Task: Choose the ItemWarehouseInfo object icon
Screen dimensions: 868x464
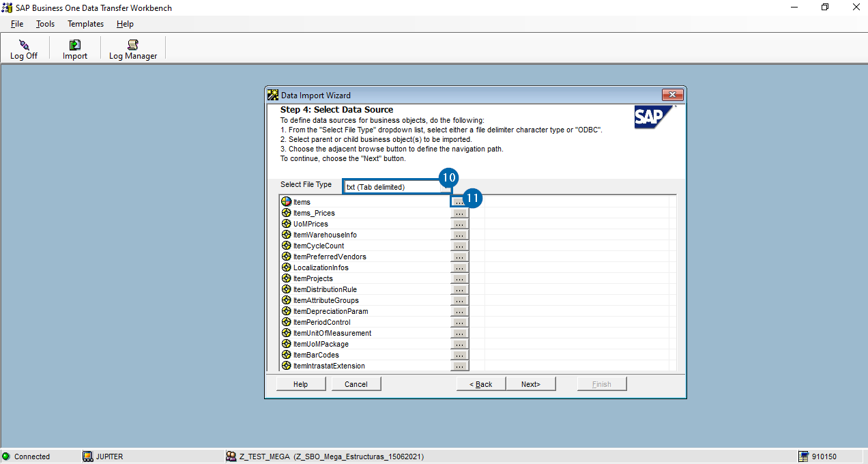Action: (287, 235)
